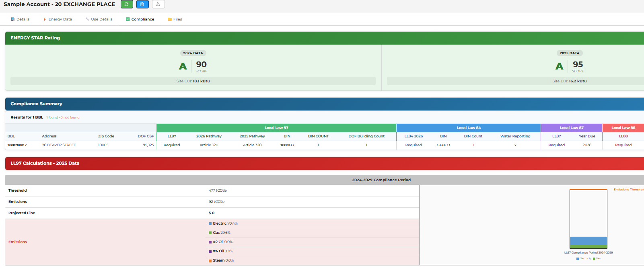Open the Files tab
Screen dimensions: 644x268
coord(175,19)
